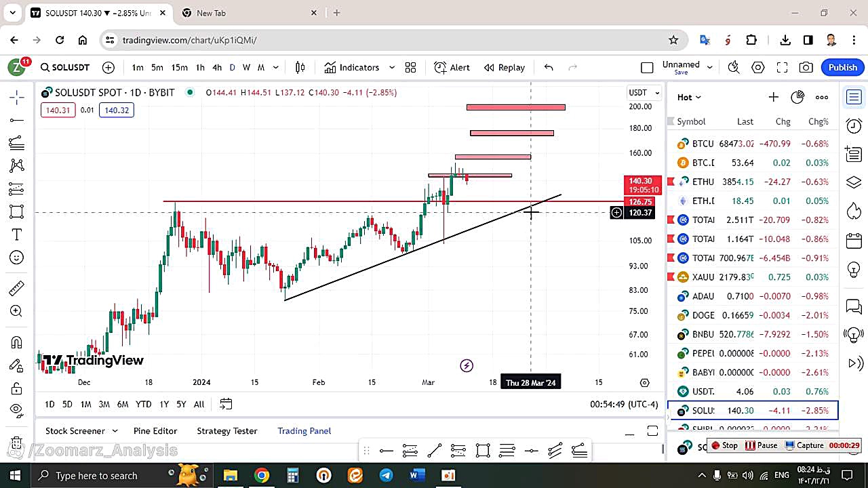Open the Strategy Tester tab
This screenshot has width=868, height=488.
click(227, 431)
